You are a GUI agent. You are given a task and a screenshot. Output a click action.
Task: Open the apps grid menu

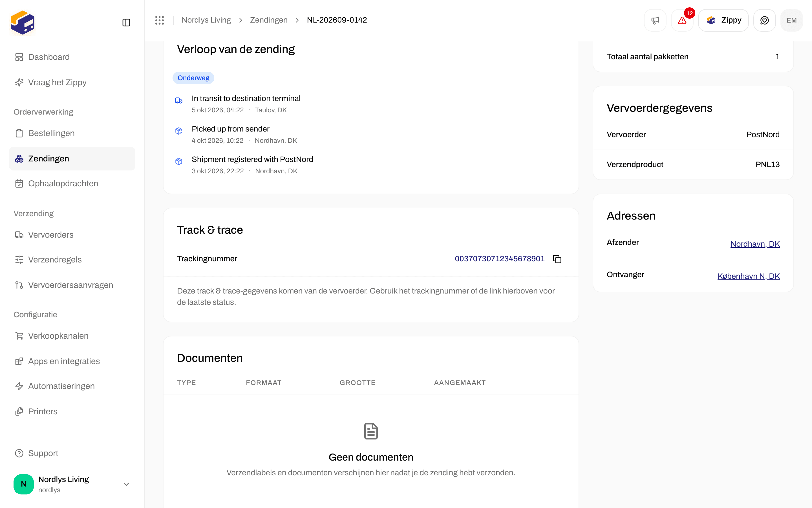tap(160, 20)
